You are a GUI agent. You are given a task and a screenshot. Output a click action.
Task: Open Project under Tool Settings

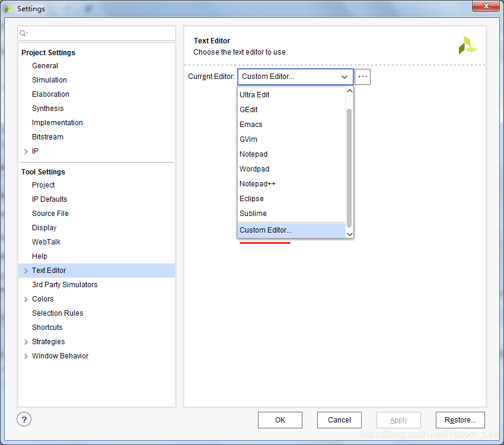coord(43,185)
